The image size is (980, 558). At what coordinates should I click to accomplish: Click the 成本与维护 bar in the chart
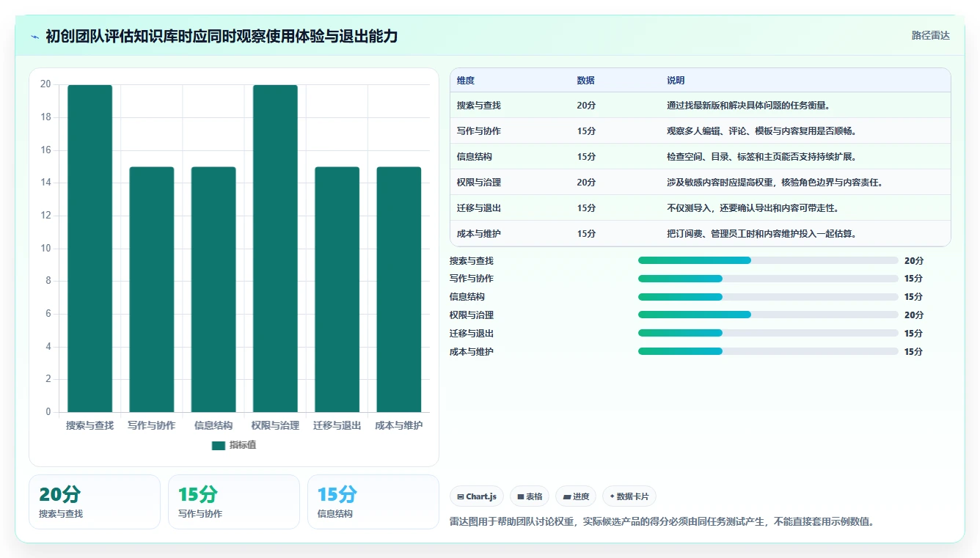point(399,290)
